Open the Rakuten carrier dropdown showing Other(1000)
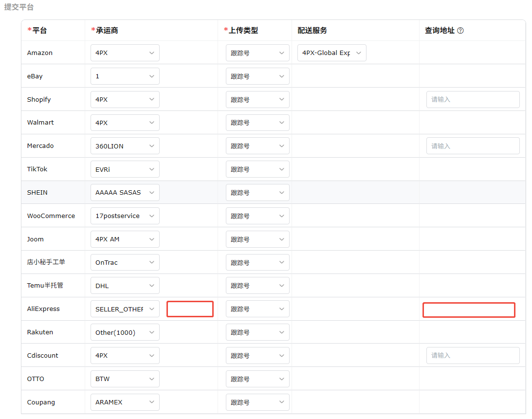Viewport: 532px width, 419px height. coord(125,332)
